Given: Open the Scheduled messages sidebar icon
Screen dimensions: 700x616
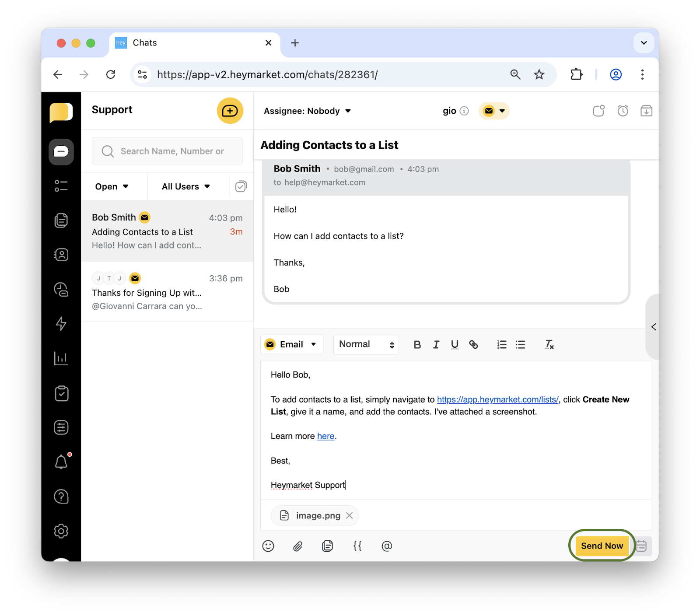Looking at the screenshot, I should [61, 289].
